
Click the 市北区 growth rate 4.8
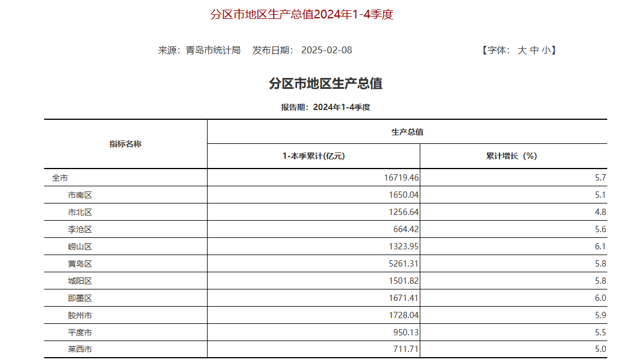point(600,212)
